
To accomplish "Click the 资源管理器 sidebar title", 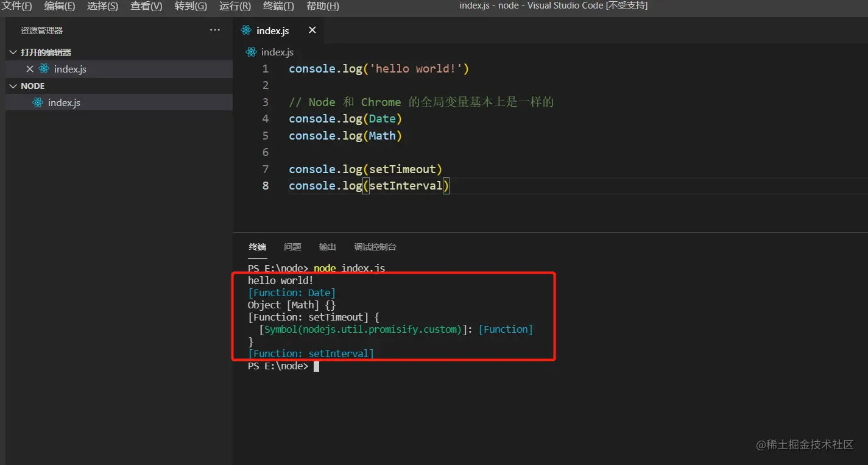I will point(41,30).
